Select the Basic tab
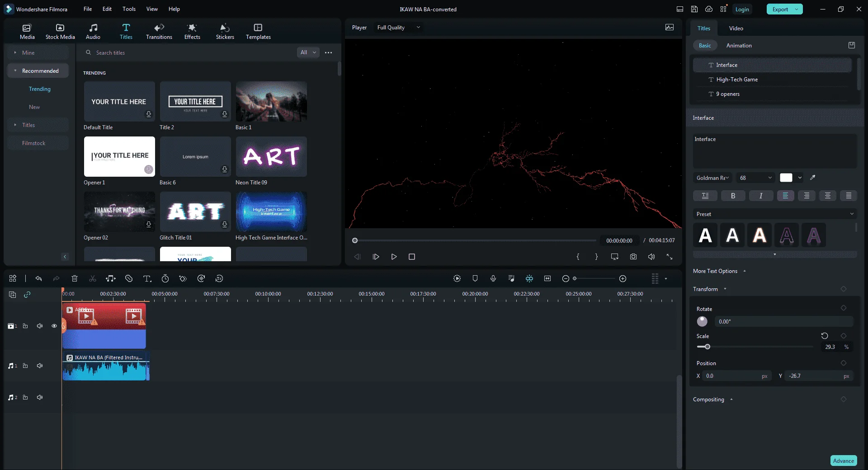The height and width of the screenshot is (470, 868). (x=705, y=46)
